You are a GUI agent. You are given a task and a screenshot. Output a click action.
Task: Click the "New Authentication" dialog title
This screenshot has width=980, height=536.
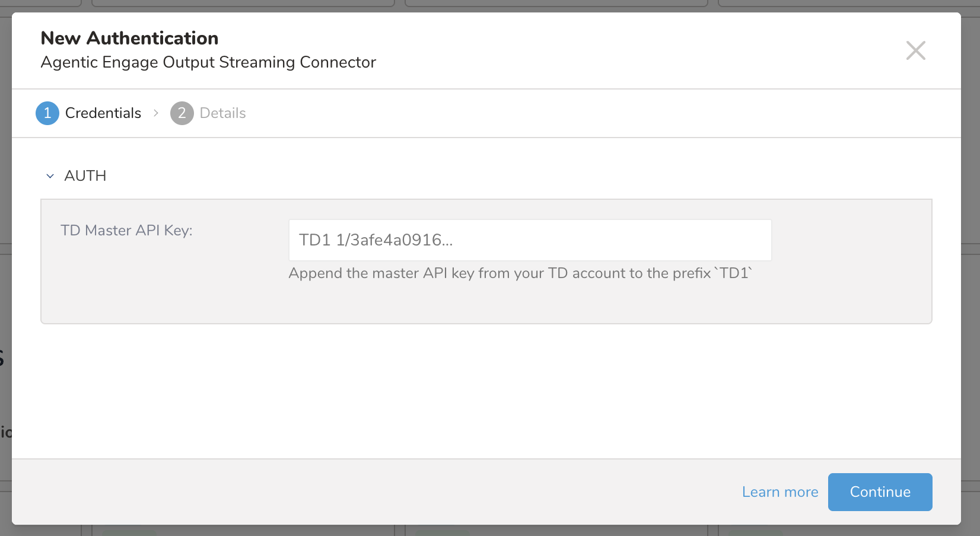coord(129,38)
